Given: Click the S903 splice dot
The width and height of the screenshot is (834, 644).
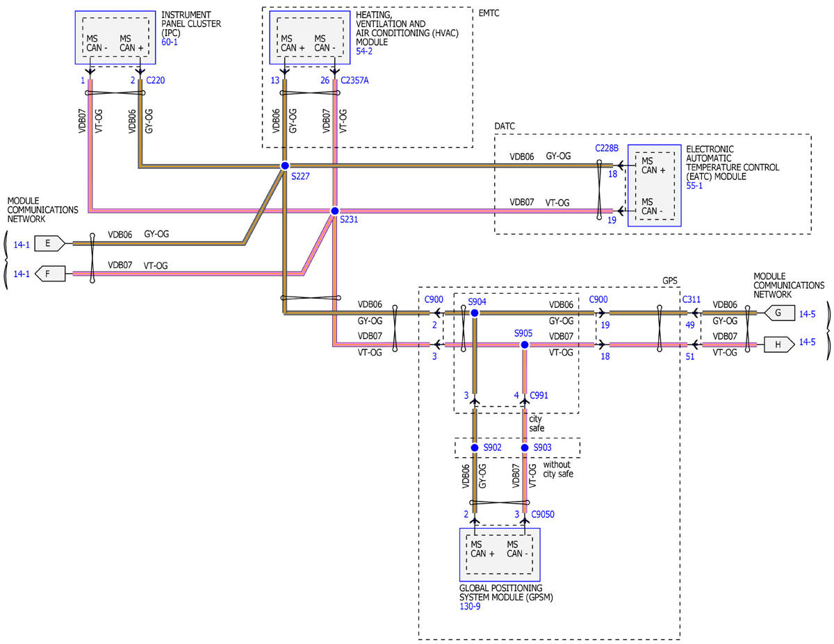Looking at the screenshot, I should (525, 447).
